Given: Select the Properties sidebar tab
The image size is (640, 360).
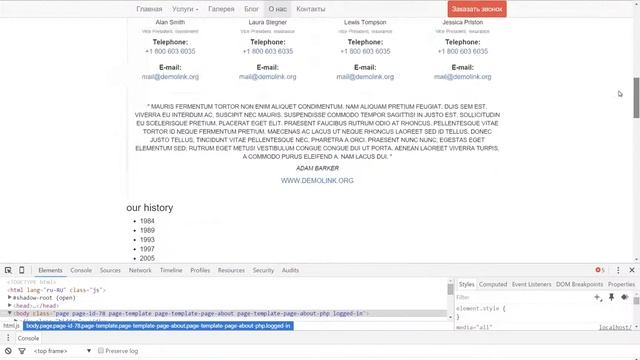Looking at the screenshot, I should [x=621, y=284].
